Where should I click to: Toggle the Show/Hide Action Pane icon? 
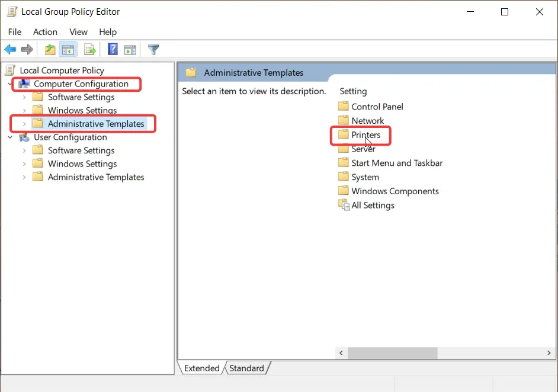click(130, 50)
